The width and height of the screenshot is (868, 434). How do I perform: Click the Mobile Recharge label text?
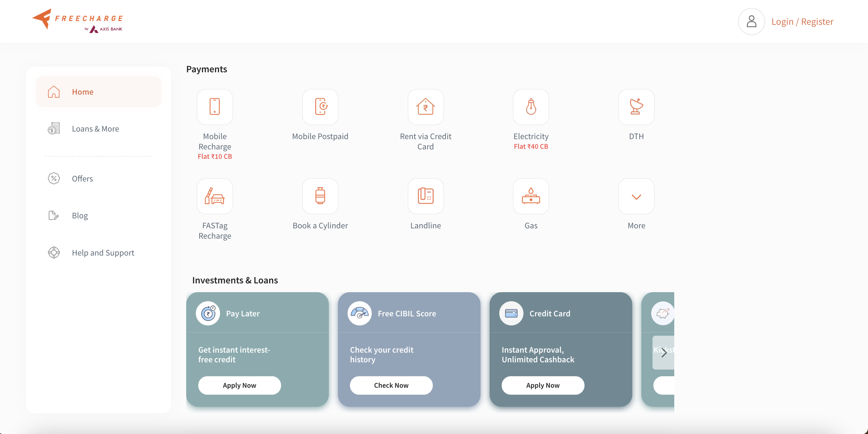[x=215, y=141]
